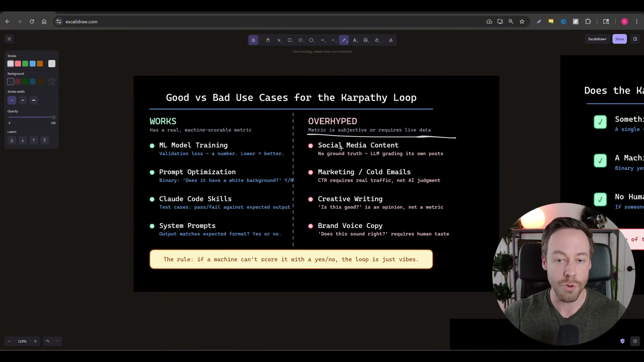Choose the dark blue background swatch
Viewport: 644px width, 362px height.
click(33, 81)
